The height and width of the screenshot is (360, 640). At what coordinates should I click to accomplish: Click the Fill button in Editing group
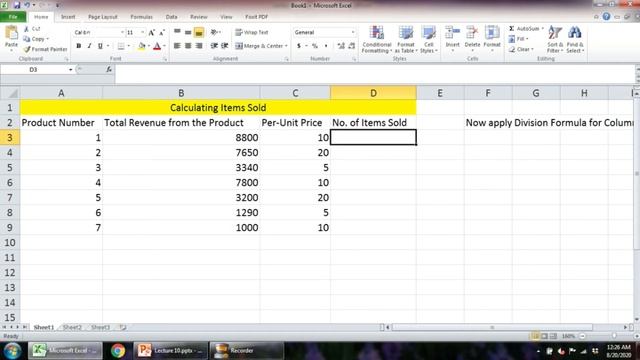tap(518, 39)
